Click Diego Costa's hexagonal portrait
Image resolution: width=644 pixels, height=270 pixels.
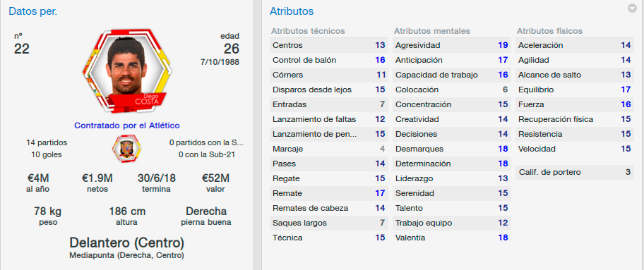[126, 72]
